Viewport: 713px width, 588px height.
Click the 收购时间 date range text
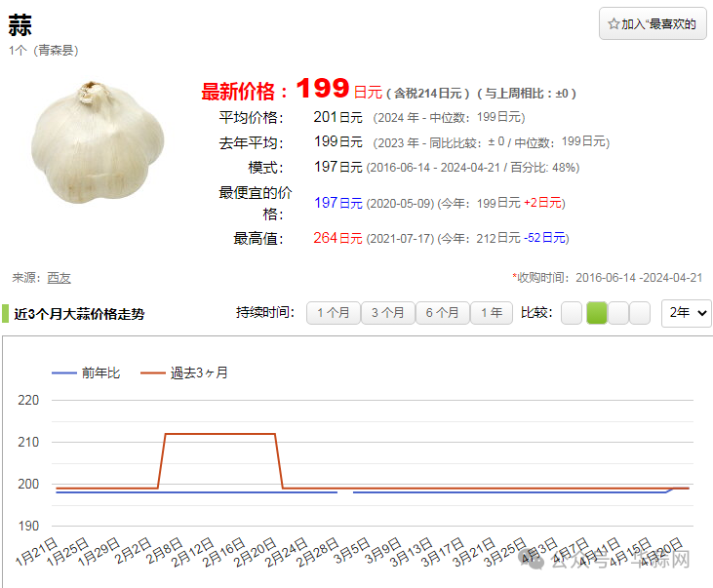pyautogui.click(x=608, y=277)
